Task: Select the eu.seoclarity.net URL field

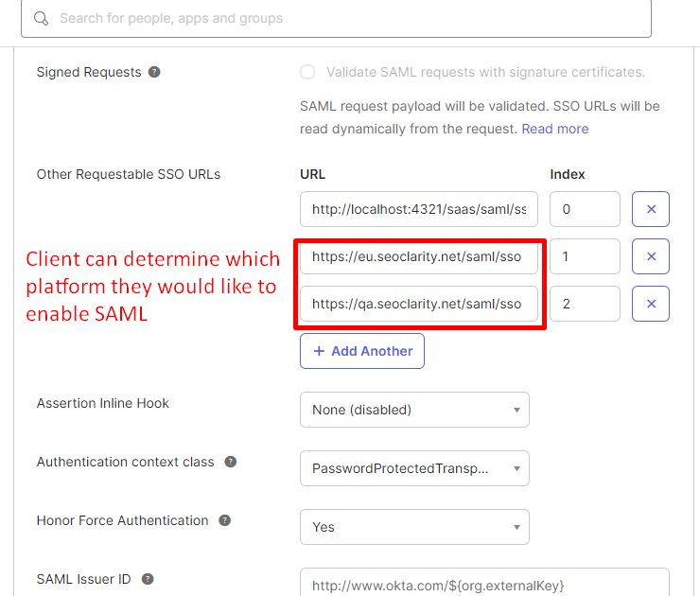Action: (x=419, y=256)
